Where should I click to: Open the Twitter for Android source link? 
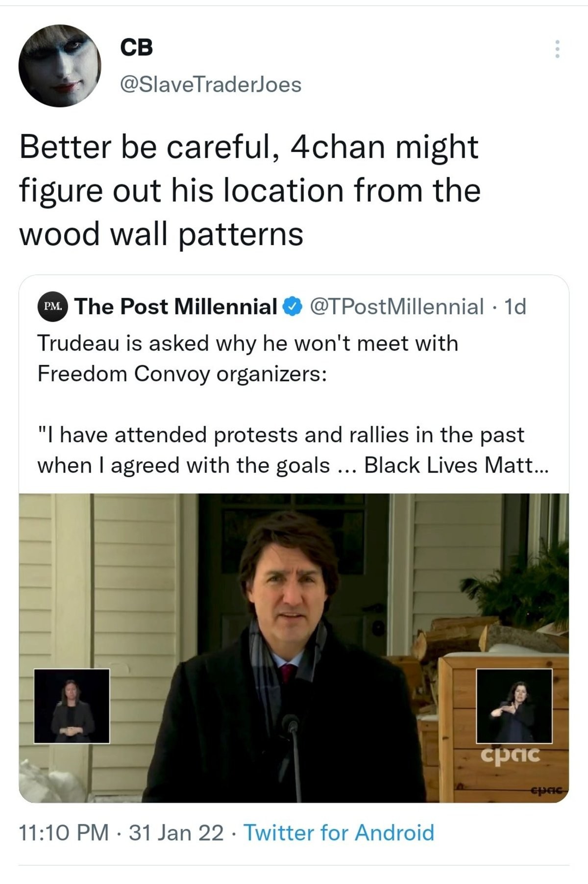339,833
